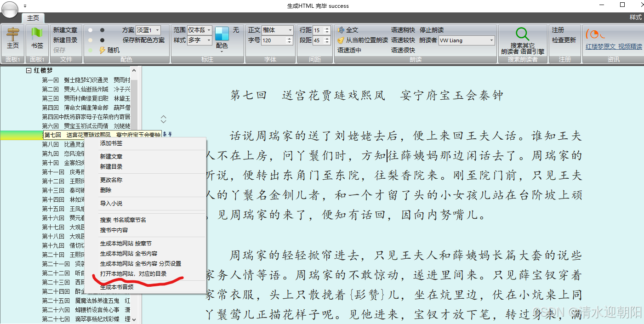
Task: Choose 生成本地网站 按章节
Action: tap(126, 244)
